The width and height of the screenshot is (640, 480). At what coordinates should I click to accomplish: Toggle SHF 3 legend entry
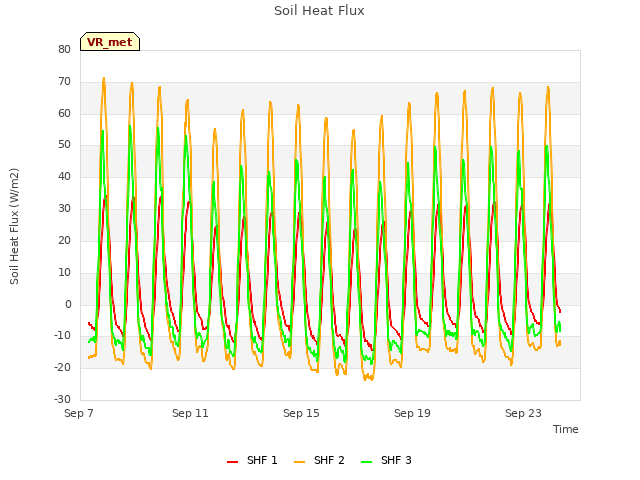point(386,460)
